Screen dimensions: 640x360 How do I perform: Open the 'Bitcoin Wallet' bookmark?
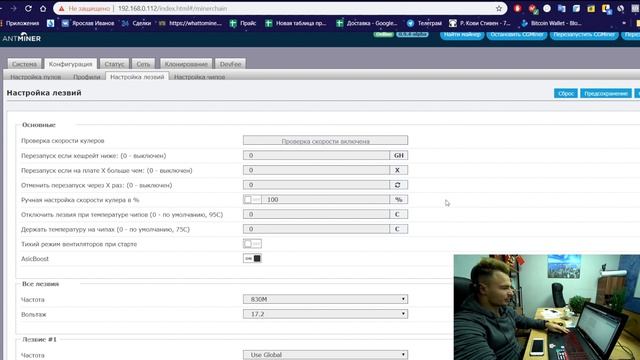tap(551, 23)
